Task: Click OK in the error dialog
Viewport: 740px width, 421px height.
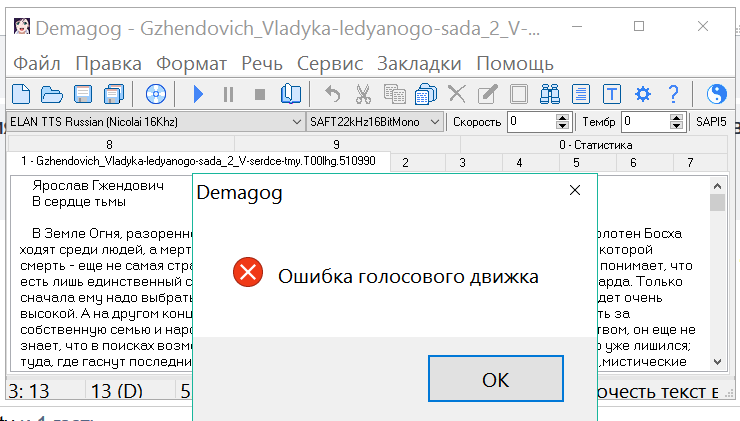Action: pyautogui.click(x=496, y=379)
